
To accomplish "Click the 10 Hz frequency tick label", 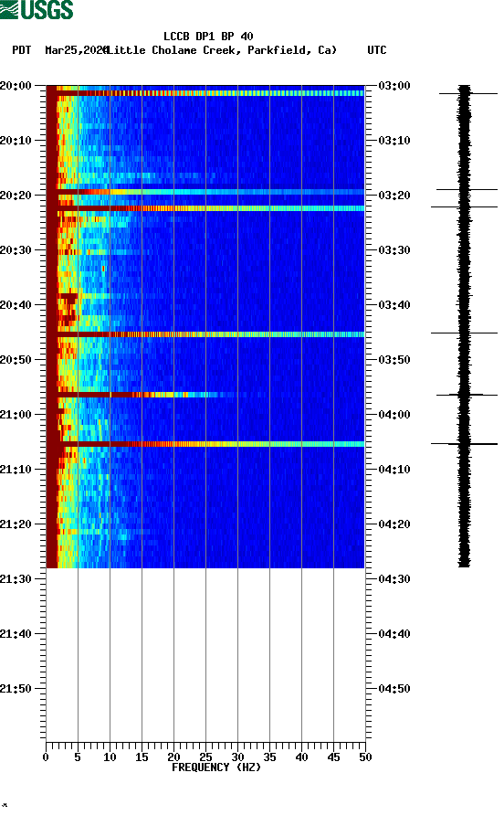I will (x=110, y=757).
